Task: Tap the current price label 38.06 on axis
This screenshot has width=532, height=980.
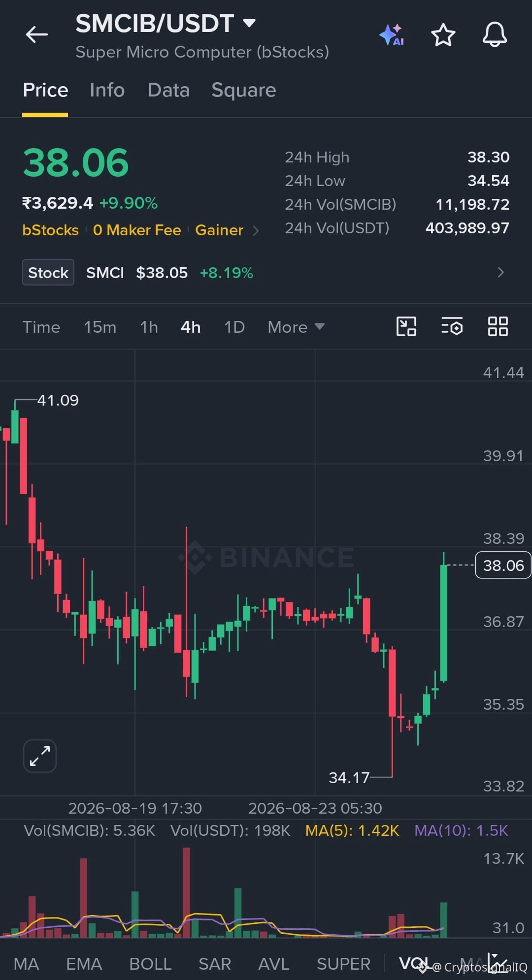Action: click(503, 566)
